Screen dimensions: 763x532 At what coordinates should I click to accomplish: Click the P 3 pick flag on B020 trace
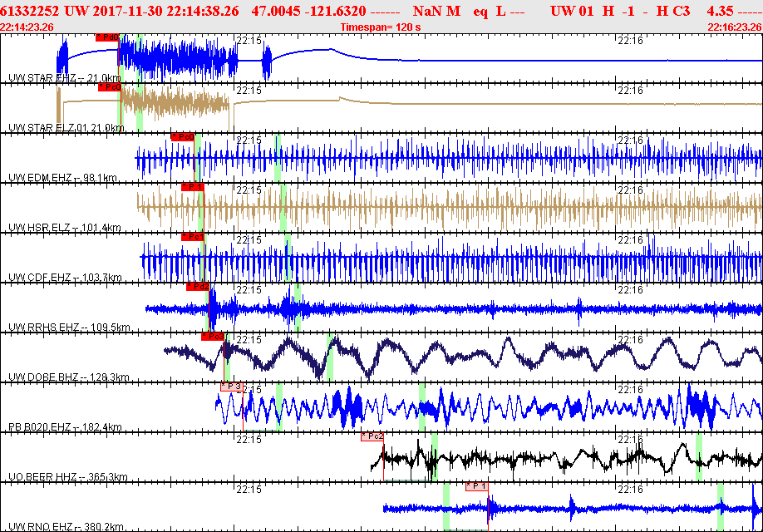pyautogui.click(x=232, y=387)
